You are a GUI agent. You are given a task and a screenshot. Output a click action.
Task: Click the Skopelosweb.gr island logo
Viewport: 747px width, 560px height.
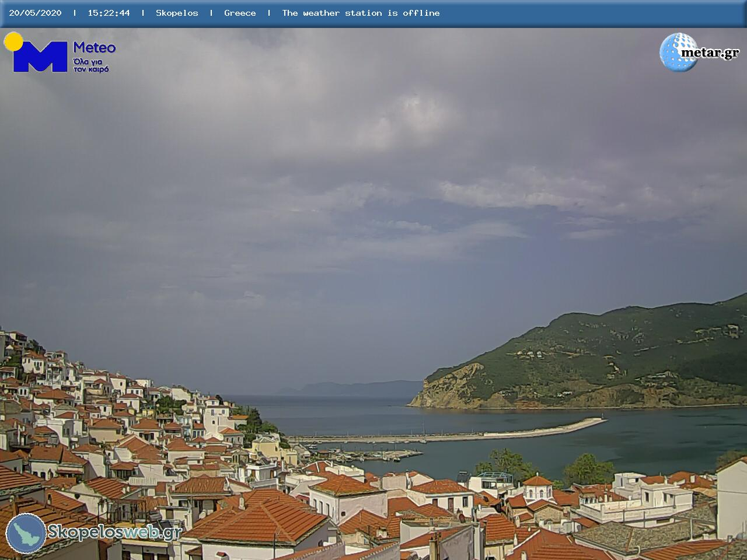click(26, 533)
